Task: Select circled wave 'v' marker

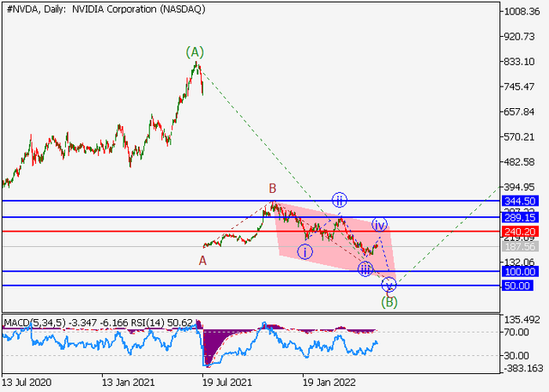Action: [x=389, y=285]
